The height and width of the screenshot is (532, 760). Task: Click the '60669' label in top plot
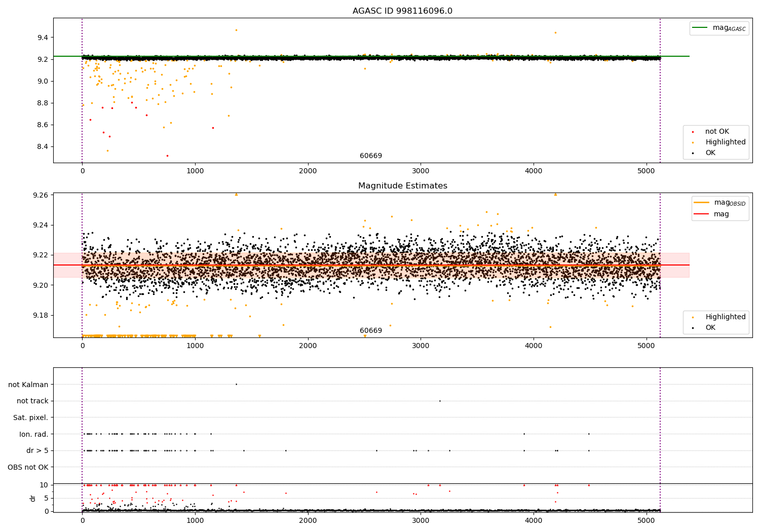(371, 156)
